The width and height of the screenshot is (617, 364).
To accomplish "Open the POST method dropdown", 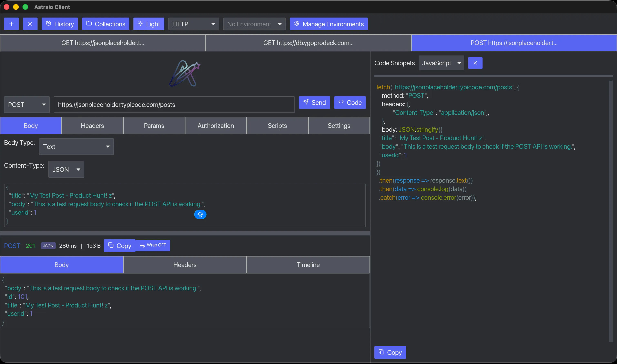I will pos(27,104).
